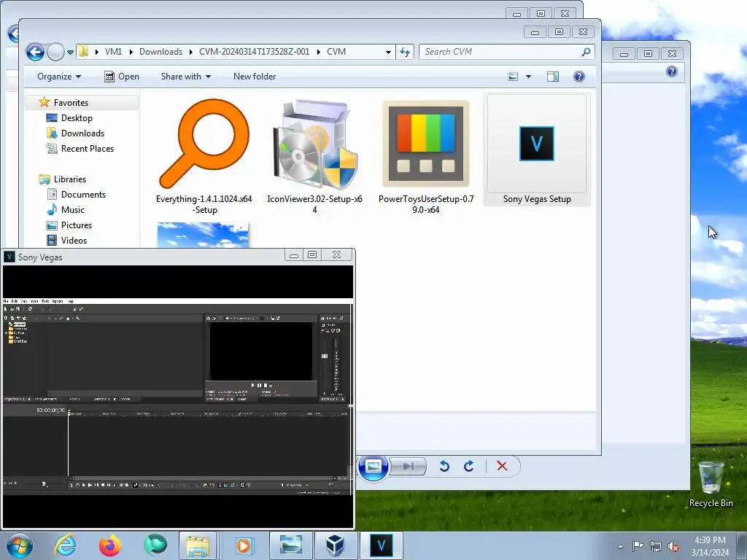Switch to Windows Explorer taskbar button
The height and width of the screenshot is (560, 747).
[198, 545]
